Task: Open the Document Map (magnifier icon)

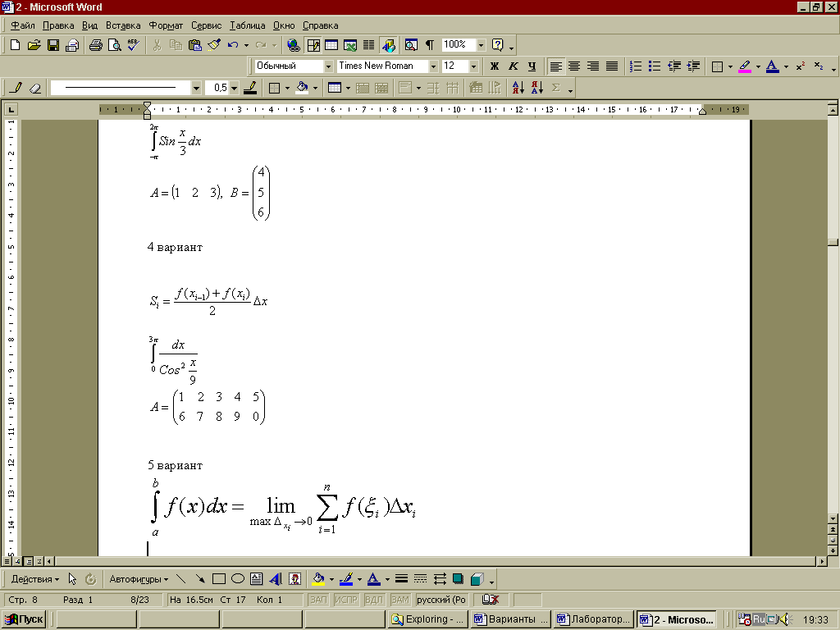Action: click(411, 45)
